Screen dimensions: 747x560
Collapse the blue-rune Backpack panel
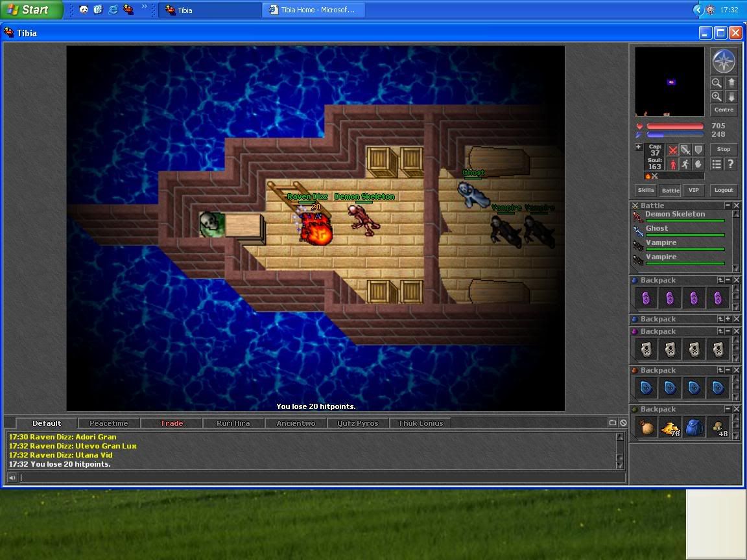click(x=728, y=370)
